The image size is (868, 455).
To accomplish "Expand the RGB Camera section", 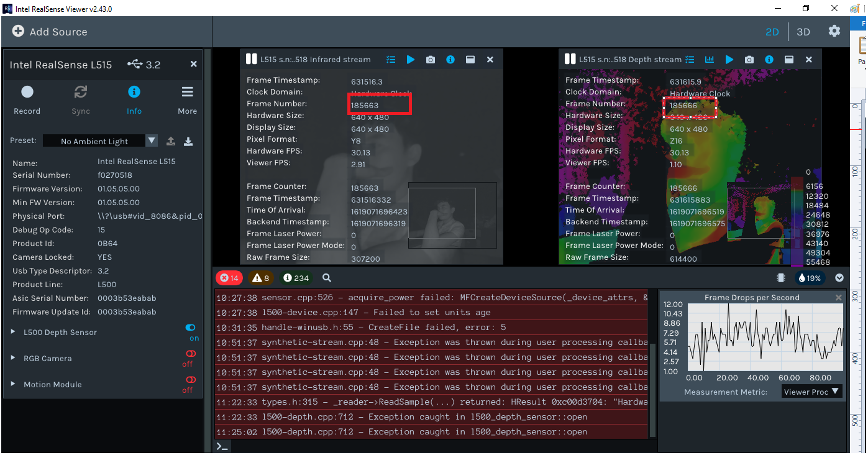I will [x=12, y=359].
